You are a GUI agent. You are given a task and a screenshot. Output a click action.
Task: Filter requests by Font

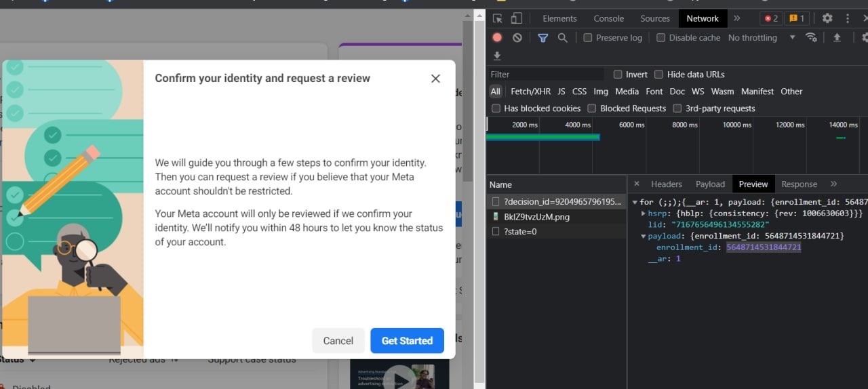[x=654, y=91]
